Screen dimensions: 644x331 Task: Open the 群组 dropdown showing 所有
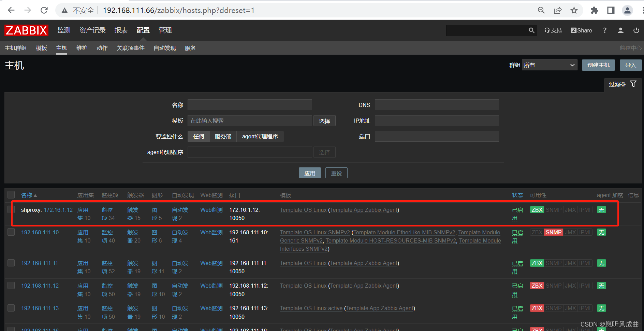click(x=550, y=65)
